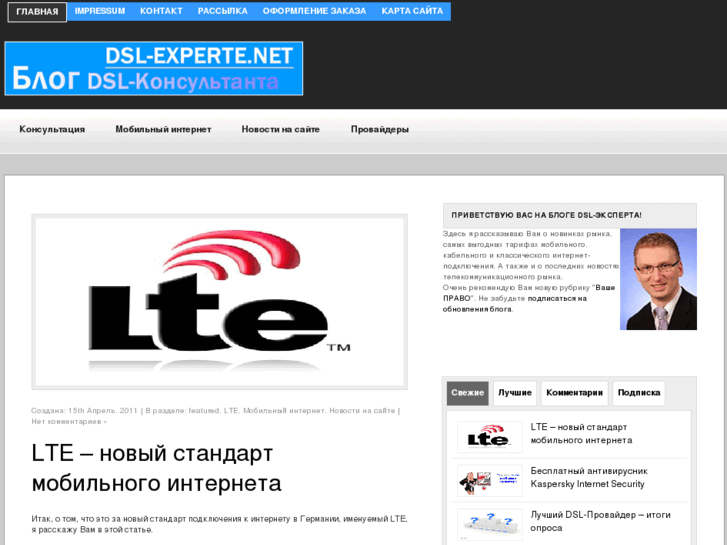This screenshot has width=727, height=545.
Task: Open ОФОРМЛЕНИЕ ЗАКАЗА in top menu
Action: [x=314, y=11]
